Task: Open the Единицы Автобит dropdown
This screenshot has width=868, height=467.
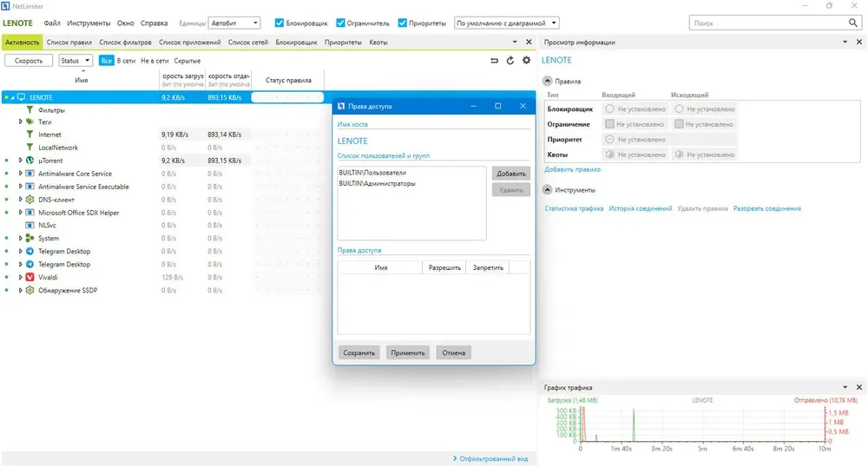Action: (x=234, y=23)
